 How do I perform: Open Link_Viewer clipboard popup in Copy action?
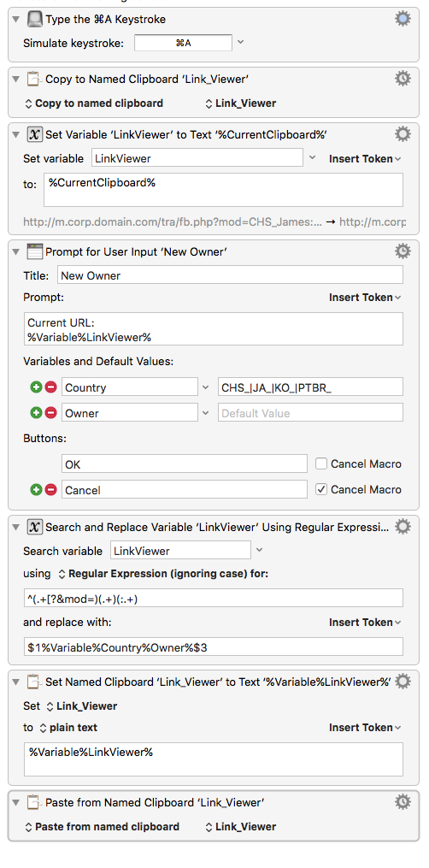(240, 103)
